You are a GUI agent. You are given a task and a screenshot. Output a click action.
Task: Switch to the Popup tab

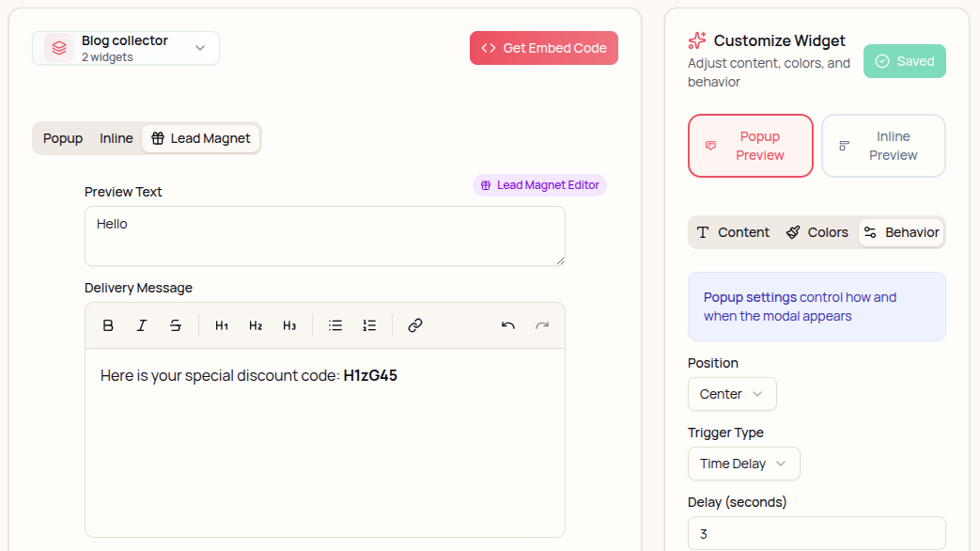click(x=62, y=138)
